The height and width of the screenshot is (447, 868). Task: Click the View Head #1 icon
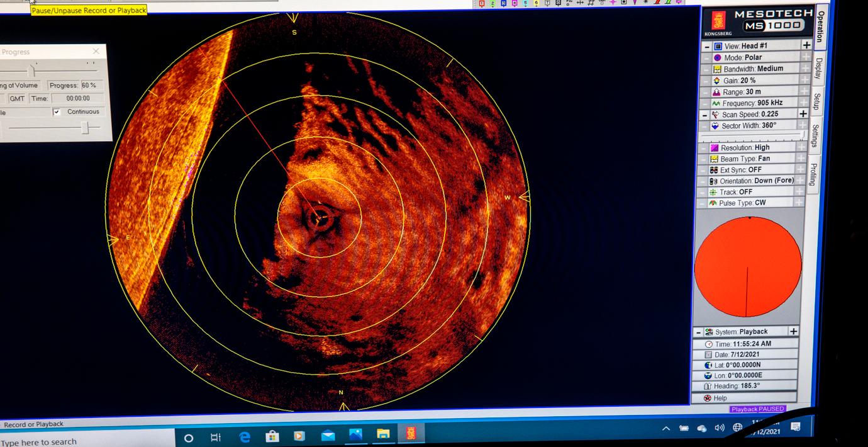tap(718, 46)
